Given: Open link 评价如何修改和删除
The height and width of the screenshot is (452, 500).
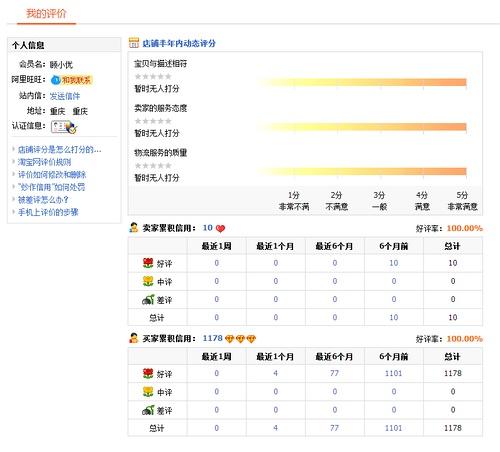Looking at the screenshot, I should click(52, 174).
